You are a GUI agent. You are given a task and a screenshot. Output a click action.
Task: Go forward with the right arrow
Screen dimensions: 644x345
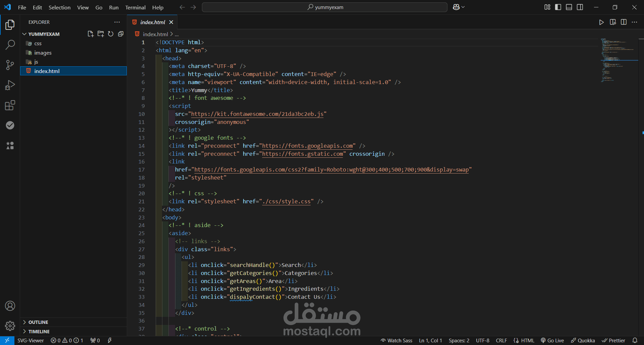tap(193, 7)
